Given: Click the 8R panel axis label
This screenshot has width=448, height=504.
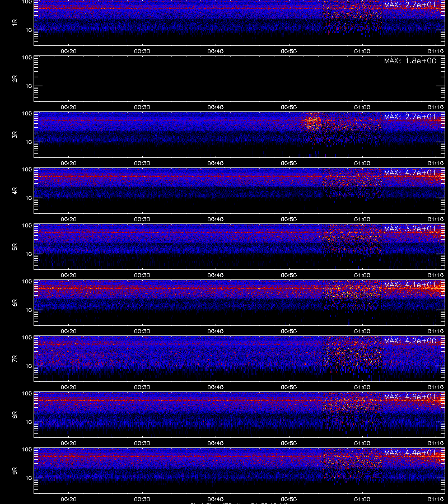Looking at the screenshot, I should click(15, 414).
